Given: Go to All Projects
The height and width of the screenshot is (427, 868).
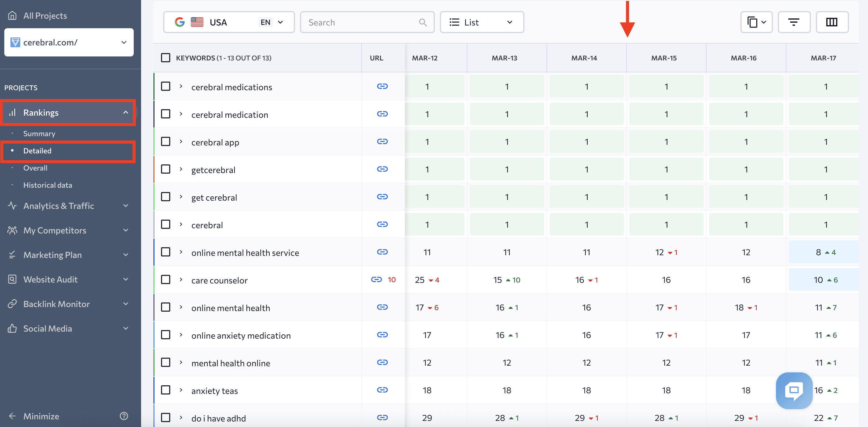Looking at the screenshot, I should pos(45,16).
